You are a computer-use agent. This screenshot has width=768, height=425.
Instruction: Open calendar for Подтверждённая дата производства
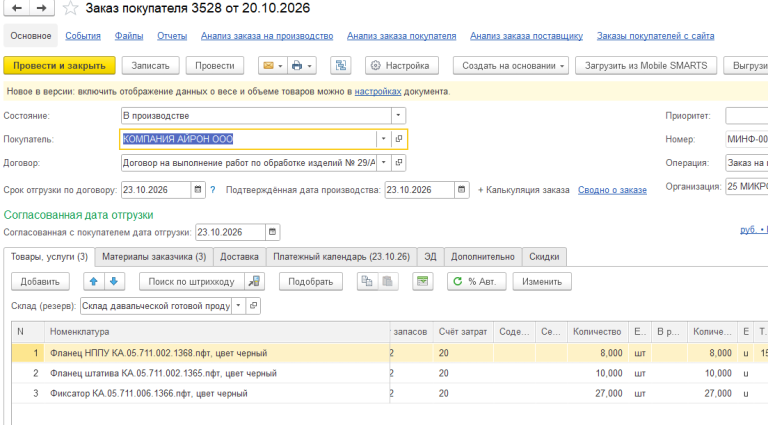click(461, 189)
